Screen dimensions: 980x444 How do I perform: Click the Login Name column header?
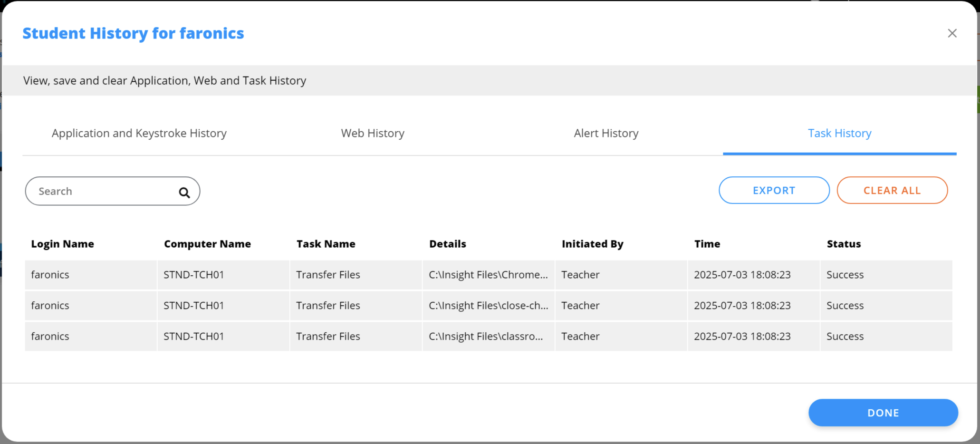click(x=62, y=244)
